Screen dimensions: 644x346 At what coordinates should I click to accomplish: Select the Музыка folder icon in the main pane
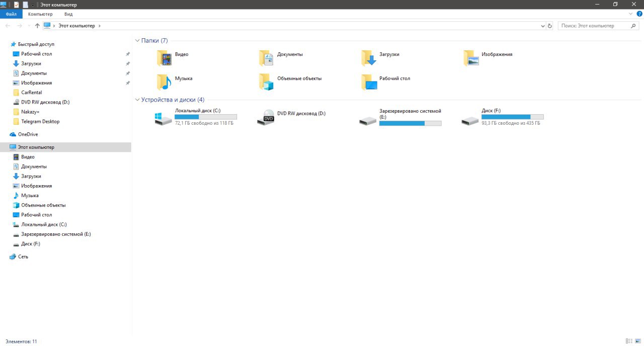tap(164, 82)
